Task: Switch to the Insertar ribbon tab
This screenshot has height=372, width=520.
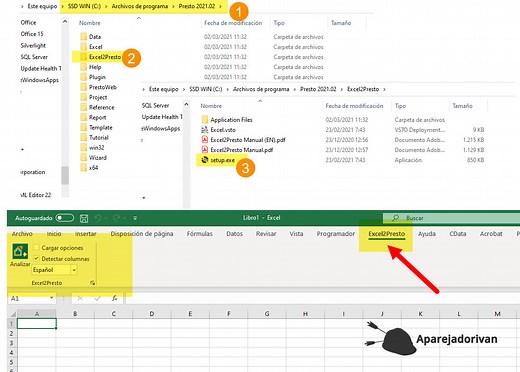Action: (x=85, y=234)
